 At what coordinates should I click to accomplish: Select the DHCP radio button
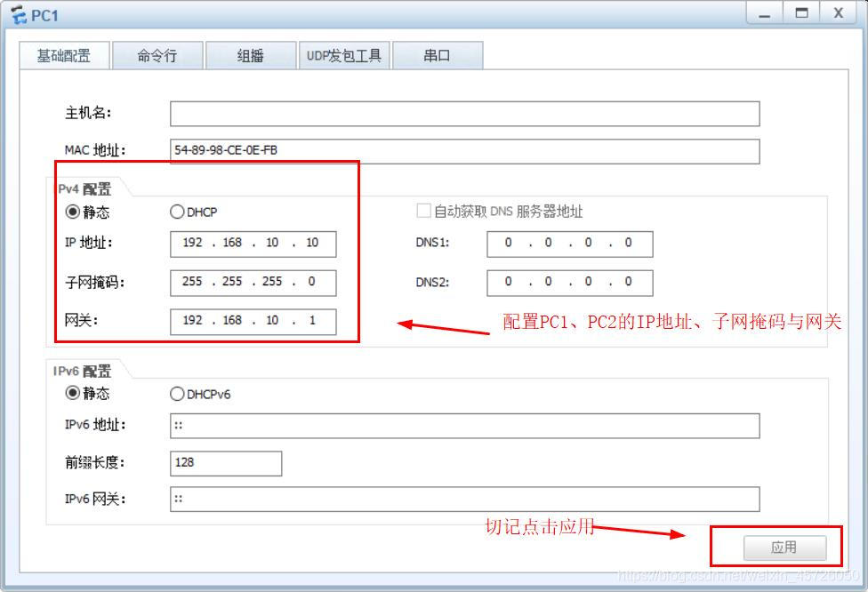tap(177, 212)
